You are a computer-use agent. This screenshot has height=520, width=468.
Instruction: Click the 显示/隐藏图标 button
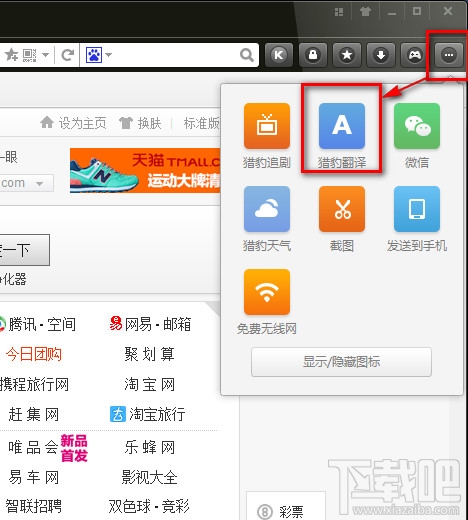point(341,362)
